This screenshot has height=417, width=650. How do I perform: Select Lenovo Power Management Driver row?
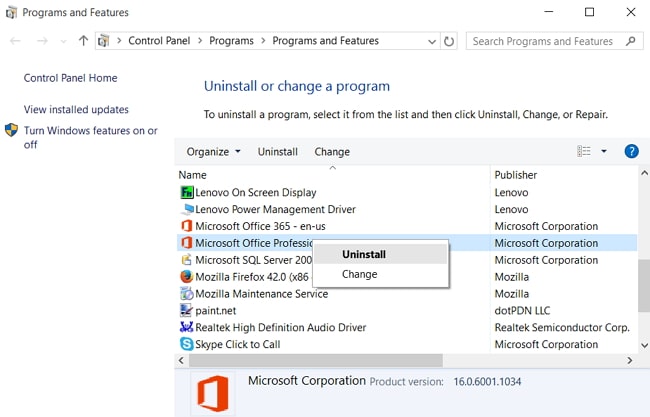(407, 209)
